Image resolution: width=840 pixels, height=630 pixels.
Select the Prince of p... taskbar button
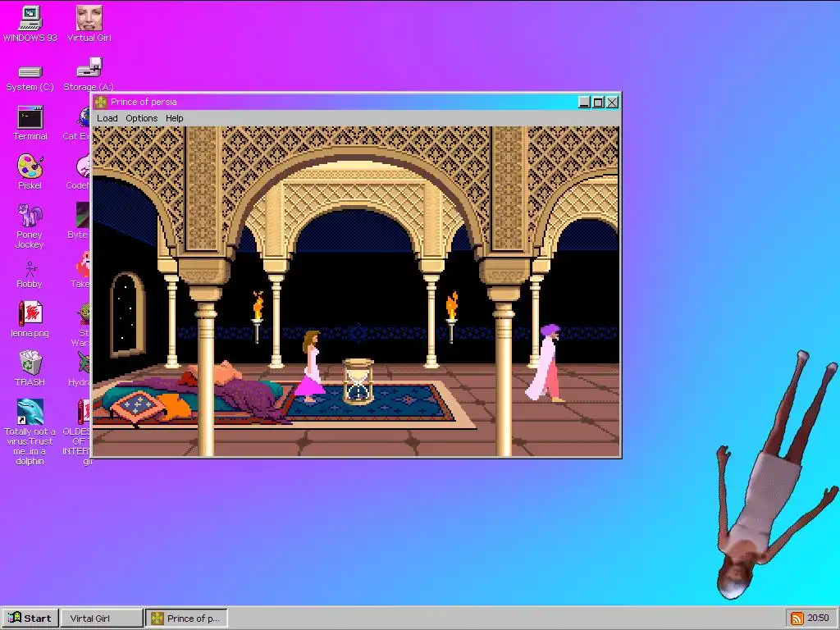click(186, 619)
